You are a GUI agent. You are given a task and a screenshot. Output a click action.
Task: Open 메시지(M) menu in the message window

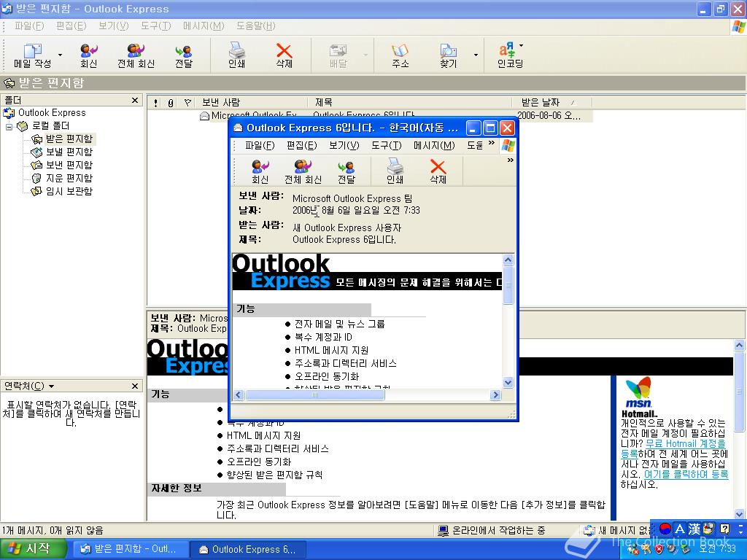click(x=434, y=145)
